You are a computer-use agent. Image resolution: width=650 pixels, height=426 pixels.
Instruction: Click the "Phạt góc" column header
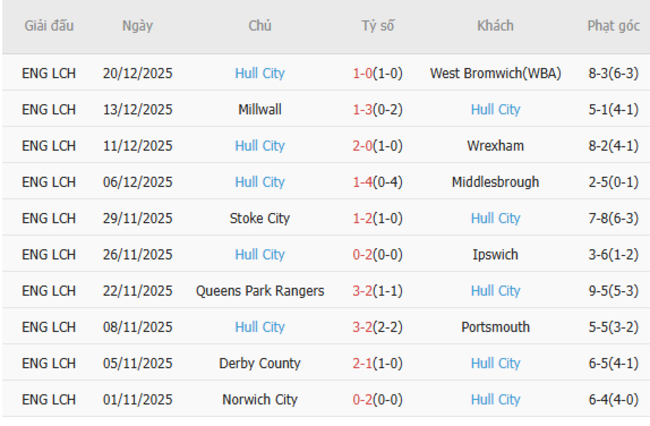[612, 26]
